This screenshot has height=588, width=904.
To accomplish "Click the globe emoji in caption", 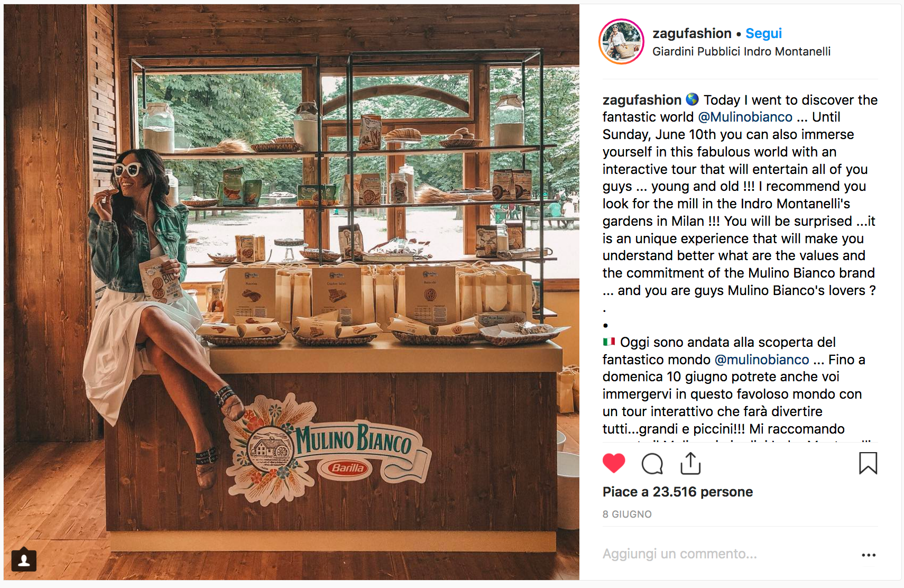I will point(692,99).
